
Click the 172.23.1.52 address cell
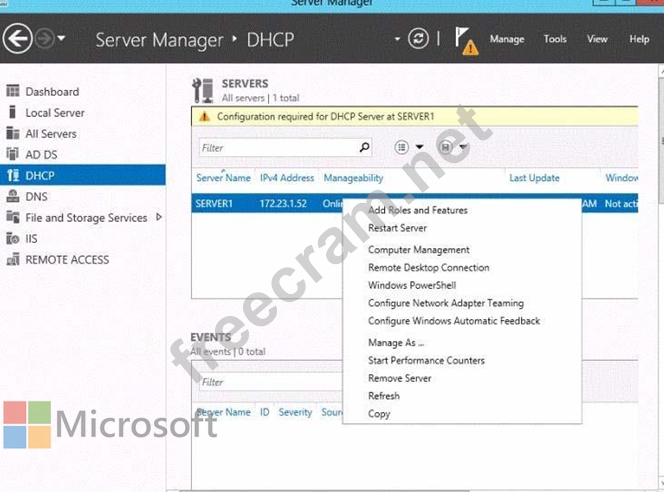point(283,204)
